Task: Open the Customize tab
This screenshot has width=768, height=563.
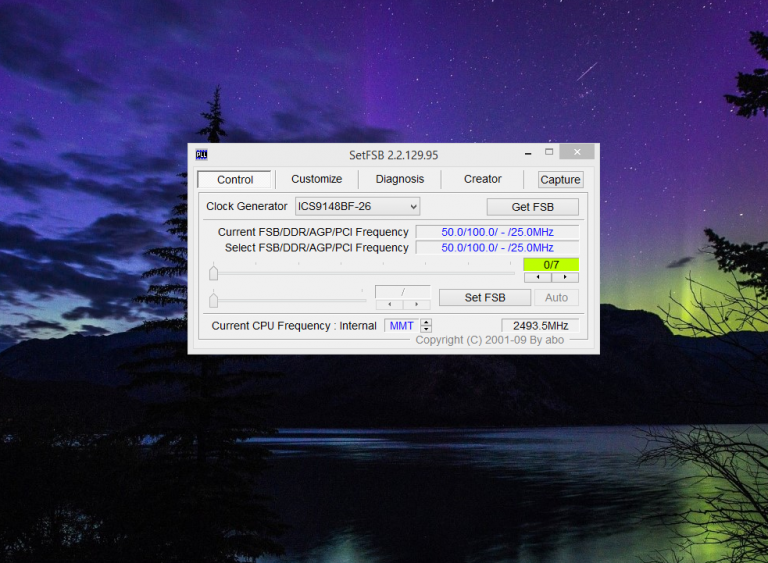Action: tap(316, 179)
